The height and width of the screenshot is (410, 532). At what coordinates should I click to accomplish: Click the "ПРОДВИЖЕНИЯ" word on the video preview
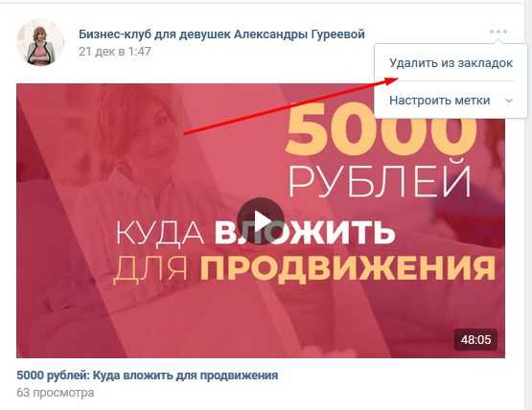pyautogui.click(x=347, y=267)
